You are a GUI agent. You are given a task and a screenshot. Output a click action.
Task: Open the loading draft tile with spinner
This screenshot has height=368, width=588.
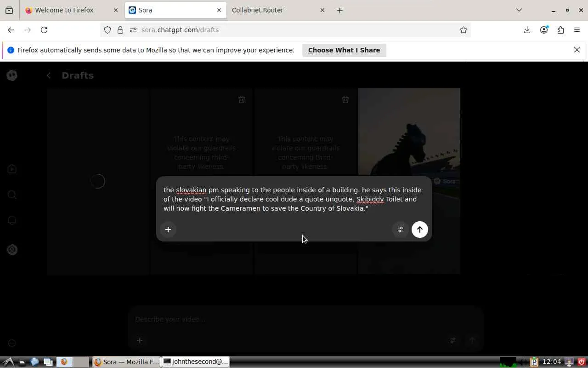pyautogui.click(x=98, y=181)
